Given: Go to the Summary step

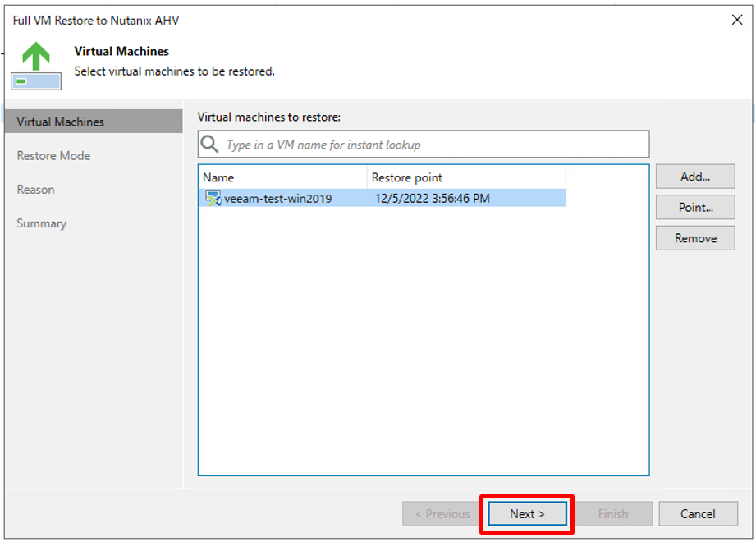Looking at the screenshot, I should [42, 223].
